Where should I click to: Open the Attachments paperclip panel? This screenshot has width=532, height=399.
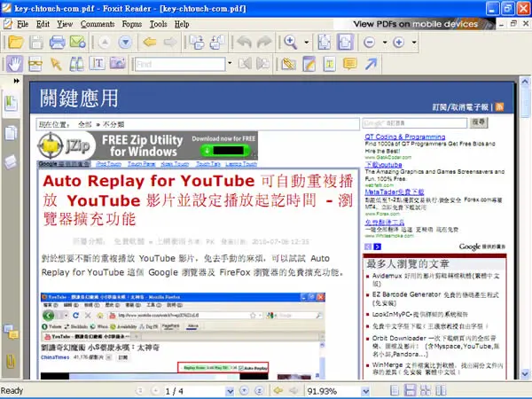pyautogui.click(x=11, y=362)
